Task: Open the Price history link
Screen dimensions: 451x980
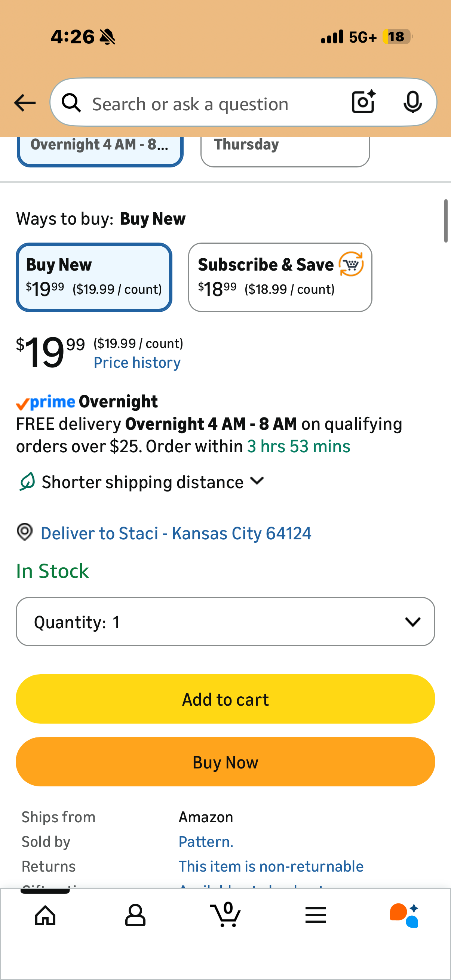Action: click(x=137, y=363)
